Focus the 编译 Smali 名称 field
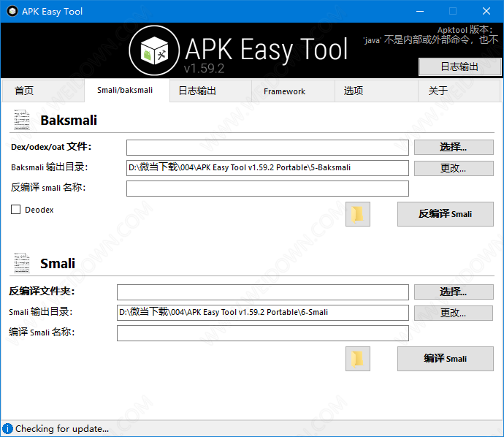This screenshot has width=504, height=437. point(263,333)
